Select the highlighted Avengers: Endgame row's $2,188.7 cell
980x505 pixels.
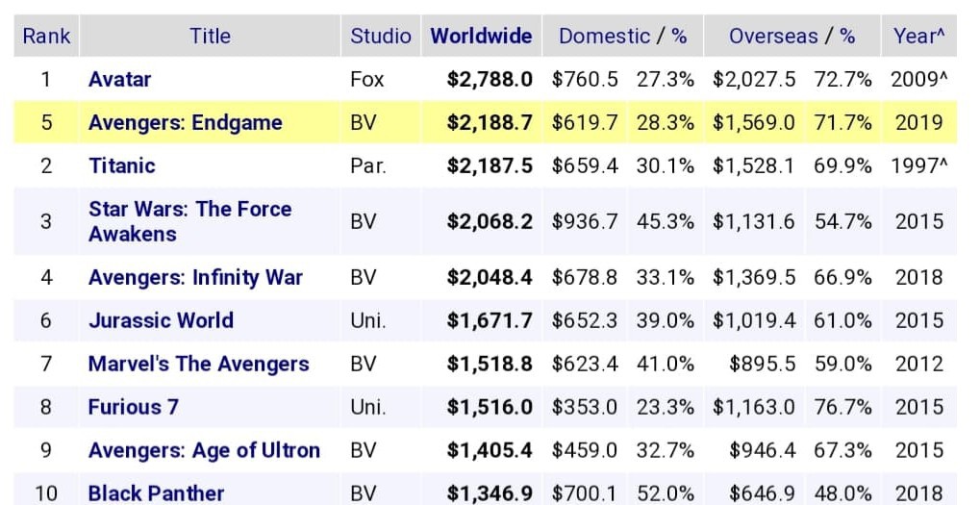[x=490, y=122]
